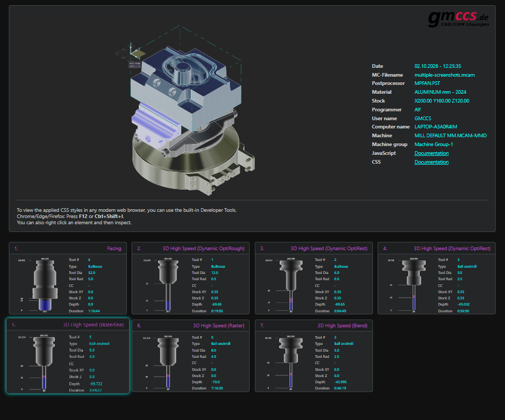Open the JavaScript Documentation link
Image resolution: width=505 pixels, height=420 pixels.
coord(431,153)
